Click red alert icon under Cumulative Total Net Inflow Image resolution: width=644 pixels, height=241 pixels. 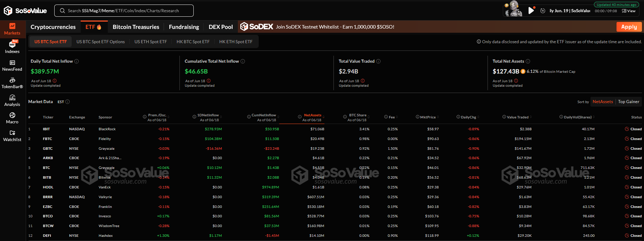coord(209,81)
